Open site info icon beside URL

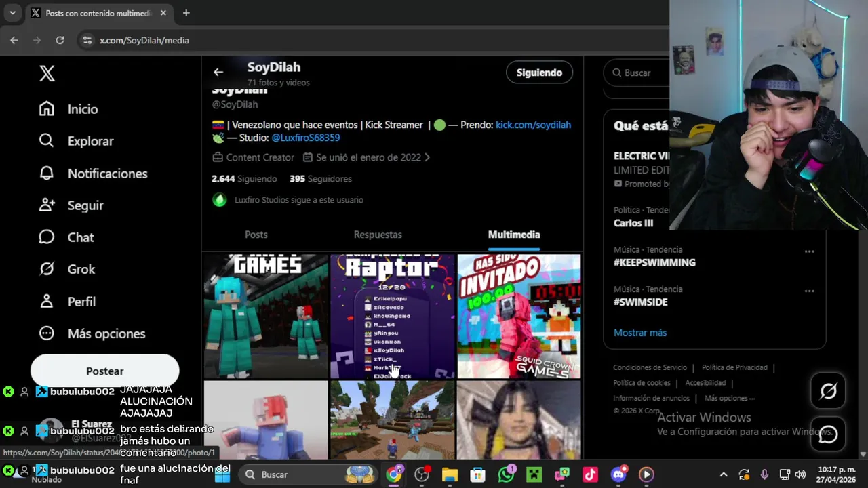coord(87,41)
